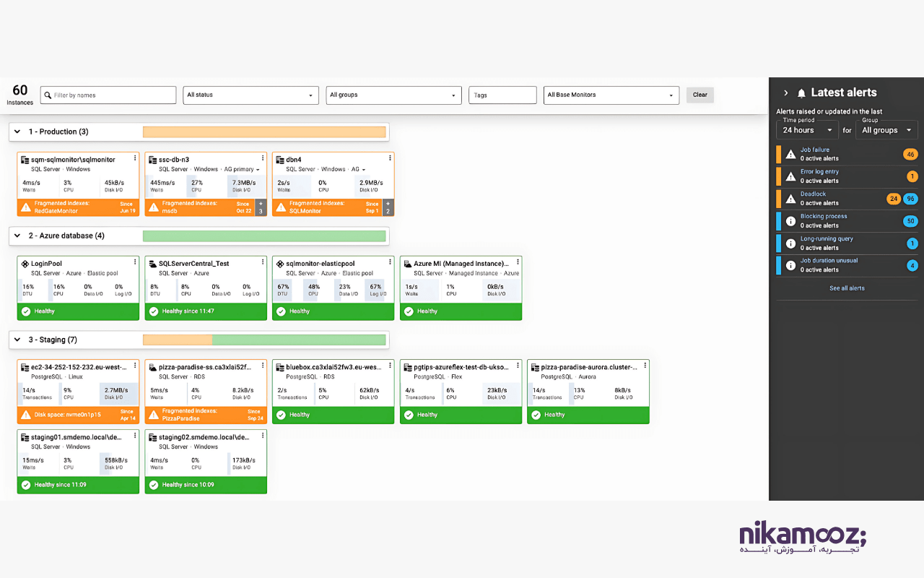
Task: Click the orange 46 badge for Job failure
Action: coord(910,154)
